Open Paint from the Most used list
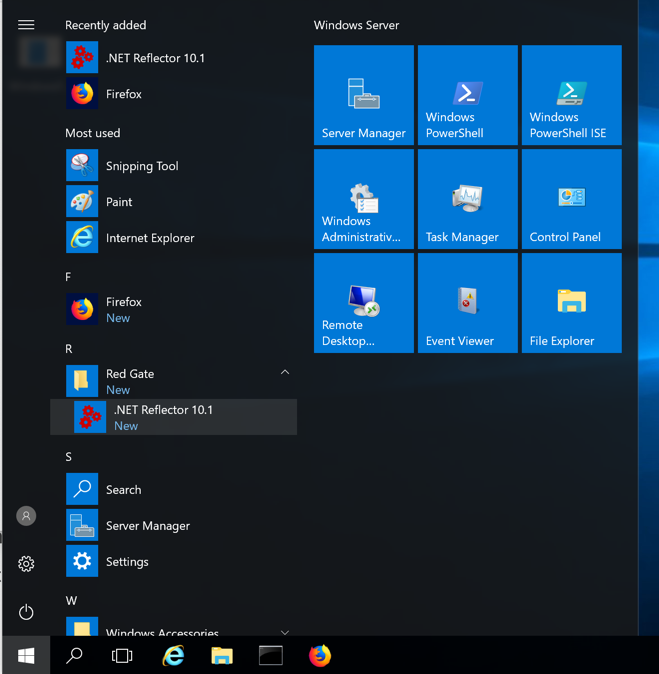 (x=119, y=202)
